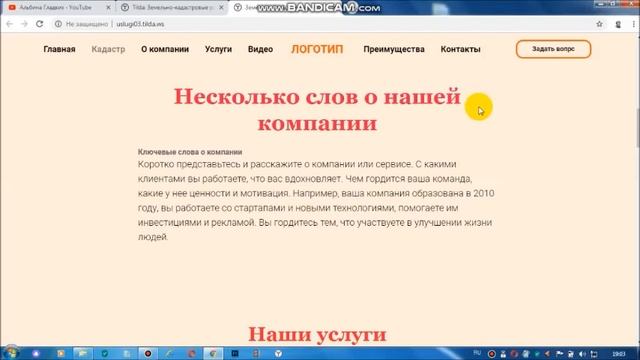Go to the Контакты section
640x360 pixels.
point(460,49)
